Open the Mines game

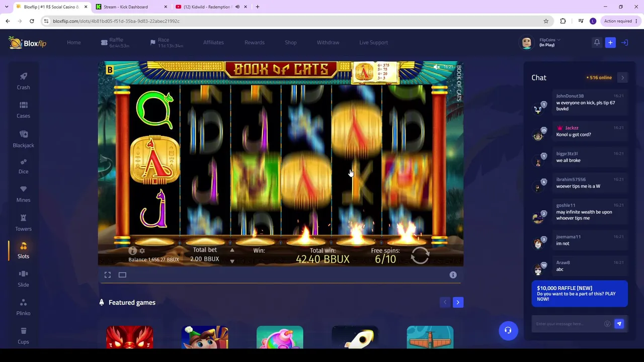[x=23, y=194]
